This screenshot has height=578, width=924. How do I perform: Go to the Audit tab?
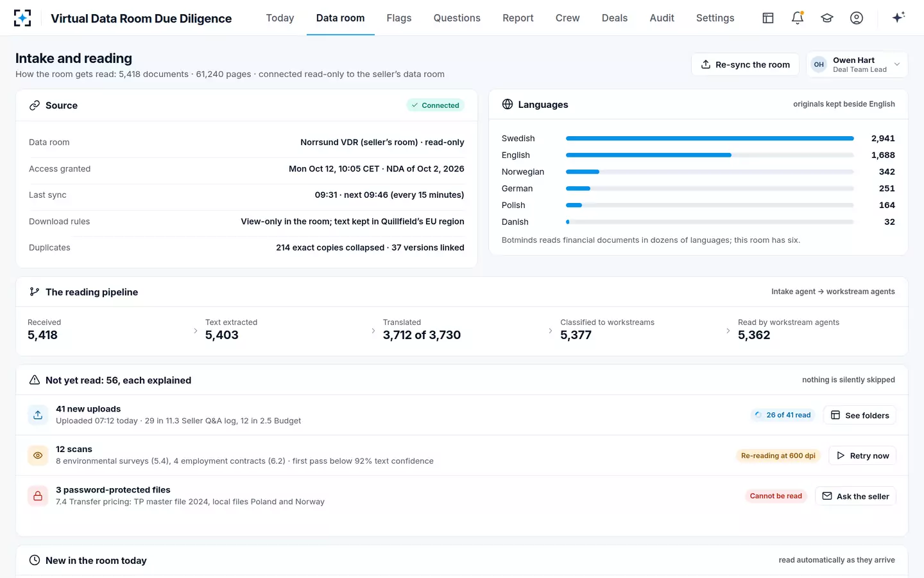coord(662,18)
